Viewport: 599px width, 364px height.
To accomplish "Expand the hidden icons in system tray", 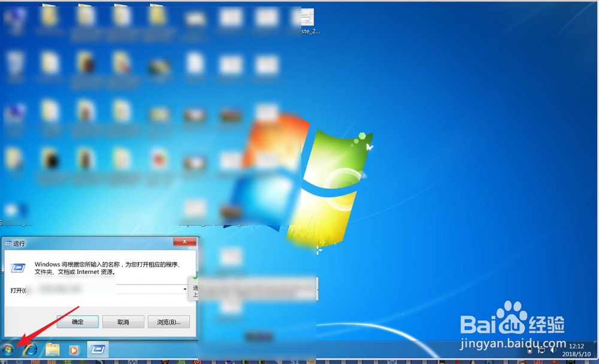I will (520, 350).
